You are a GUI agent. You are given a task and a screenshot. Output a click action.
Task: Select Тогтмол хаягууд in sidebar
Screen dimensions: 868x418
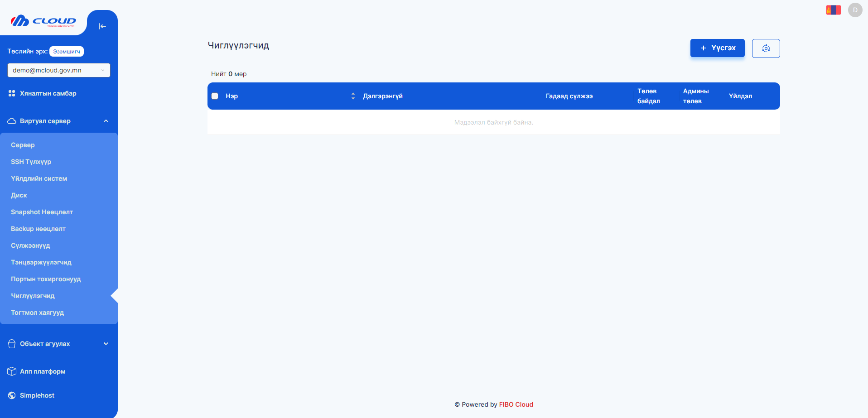(37, 312)
